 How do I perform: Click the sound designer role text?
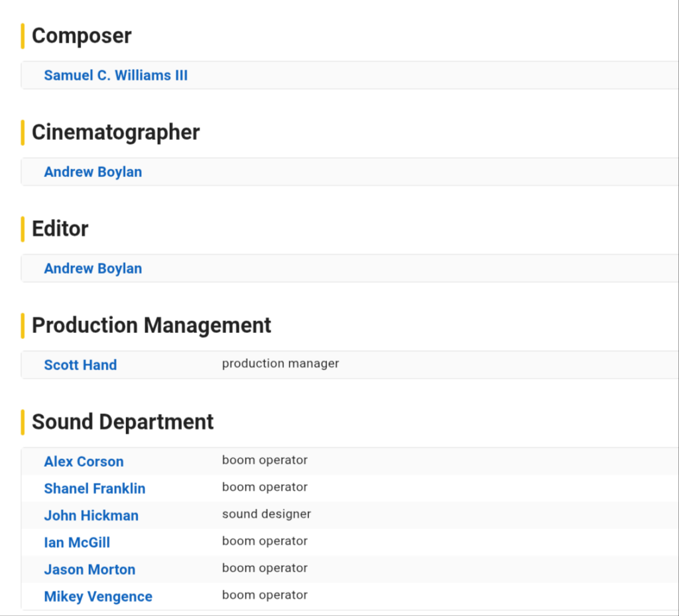266,514
